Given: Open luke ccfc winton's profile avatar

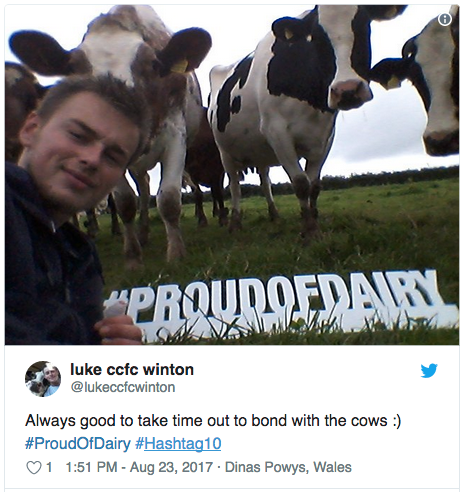Looking at the screenshot, I should tap(43, 379).
